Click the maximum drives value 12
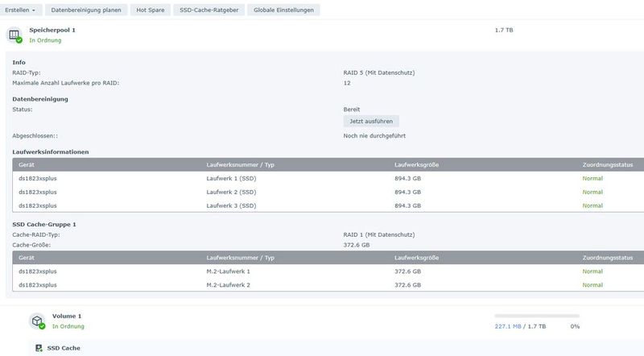The height and width of the screenshot is (356, 644). (x=347, y=83)
